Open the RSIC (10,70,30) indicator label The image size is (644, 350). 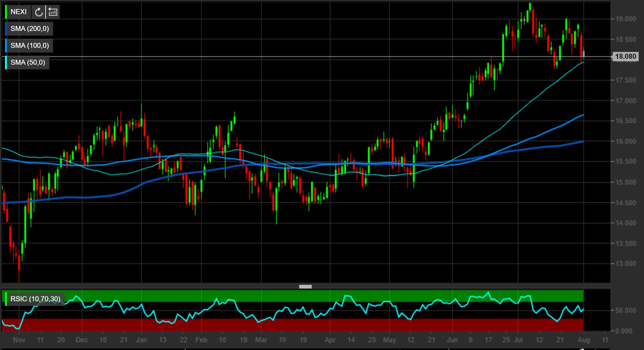coord(35,299)
